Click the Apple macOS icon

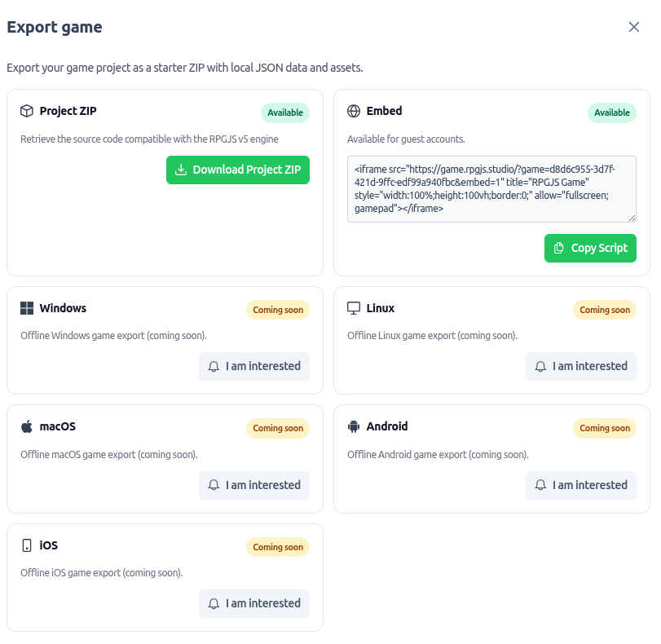pos(27,426)
